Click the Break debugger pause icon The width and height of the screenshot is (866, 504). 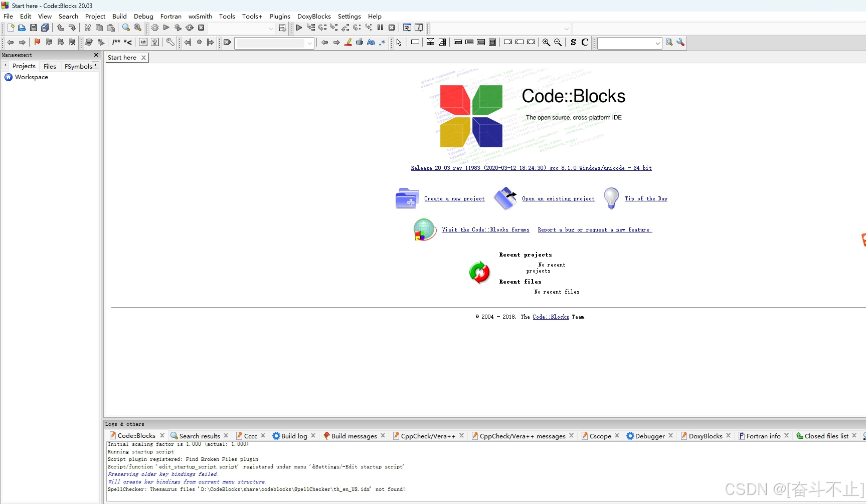point(380,28)
